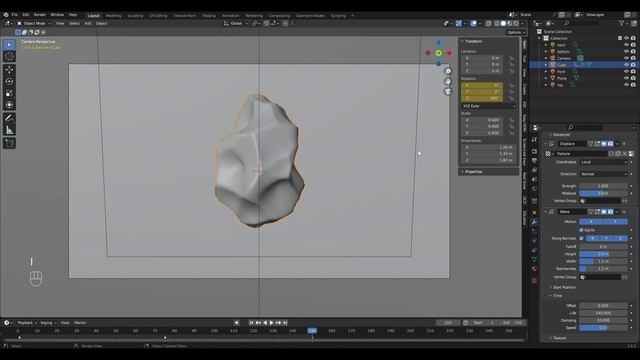Open the Modifiers wrench properties tab
640x360 pixels.
pos(534,222)
